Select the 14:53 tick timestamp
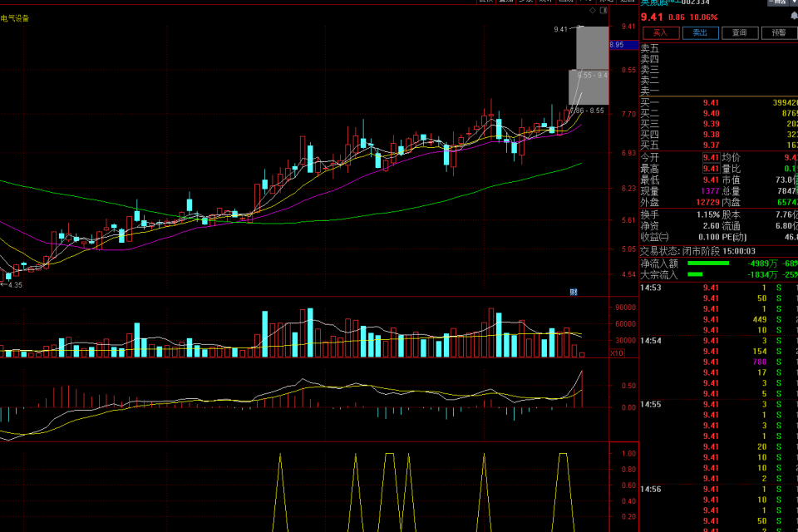The height and width of the screenshot is (532, 798). pos(650,288)
